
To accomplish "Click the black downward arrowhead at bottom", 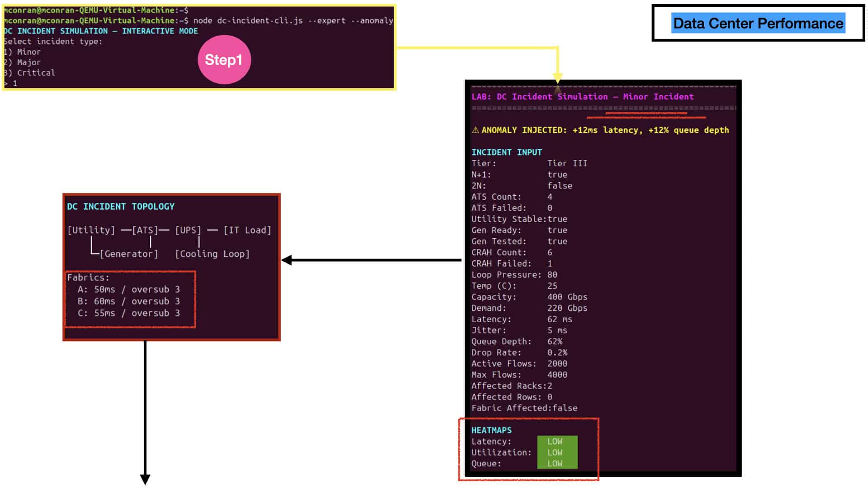I will (x=145, y=479).
